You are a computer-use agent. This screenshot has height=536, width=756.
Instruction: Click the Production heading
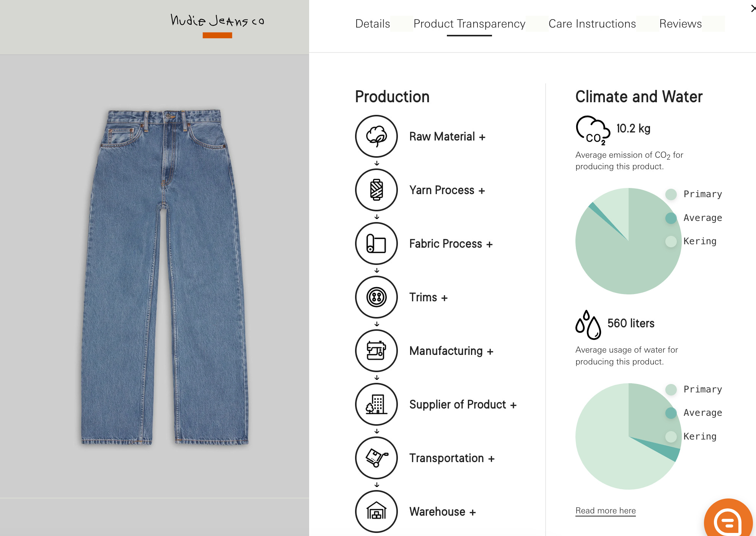pos(392,97)
